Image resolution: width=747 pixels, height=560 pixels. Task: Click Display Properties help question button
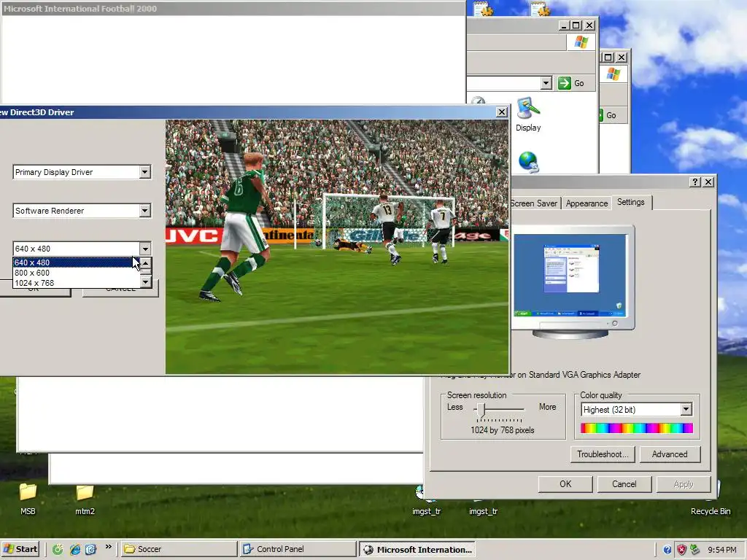point(695,182)
